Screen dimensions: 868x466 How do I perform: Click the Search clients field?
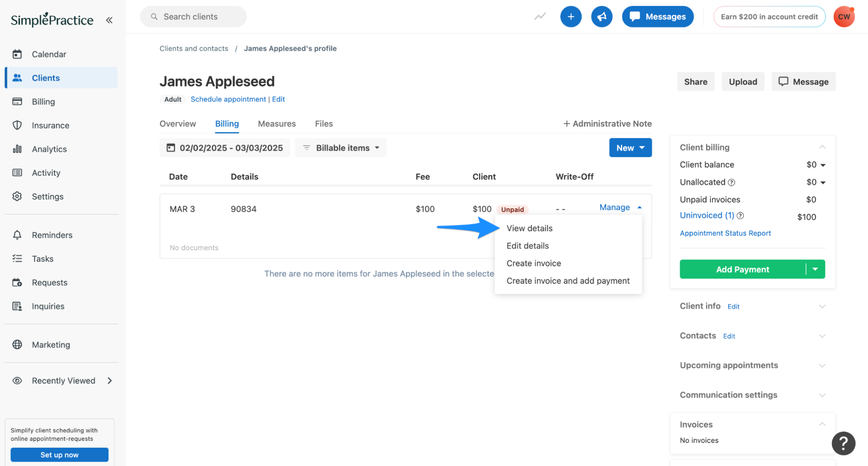click(x=193, y=16)
